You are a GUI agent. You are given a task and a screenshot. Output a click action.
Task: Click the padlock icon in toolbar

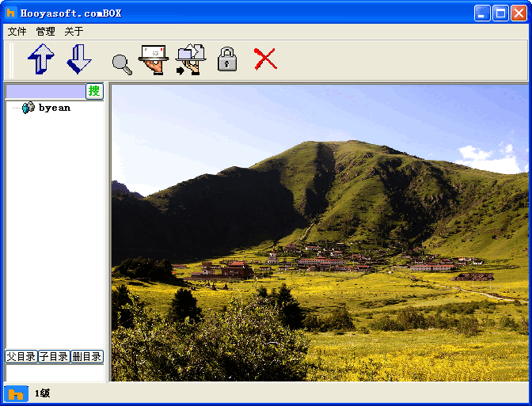tap(227, 59)
